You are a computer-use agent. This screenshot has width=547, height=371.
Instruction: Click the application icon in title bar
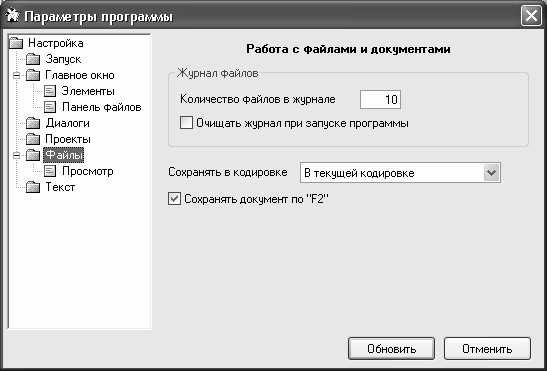click(12, 16)
